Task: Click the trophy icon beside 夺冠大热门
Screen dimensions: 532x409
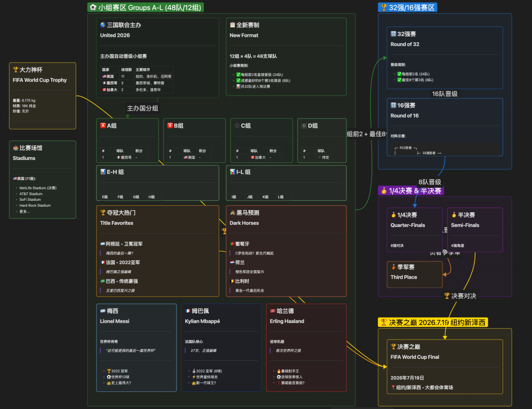Action: 103,213
